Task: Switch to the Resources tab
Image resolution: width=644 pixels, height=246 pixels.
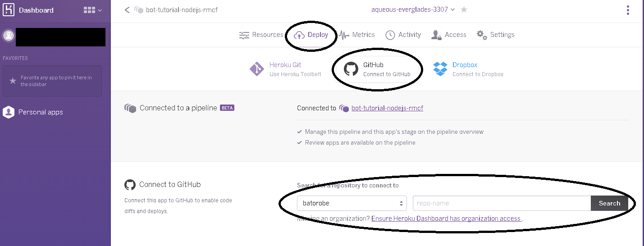Action: pos(261,35)
